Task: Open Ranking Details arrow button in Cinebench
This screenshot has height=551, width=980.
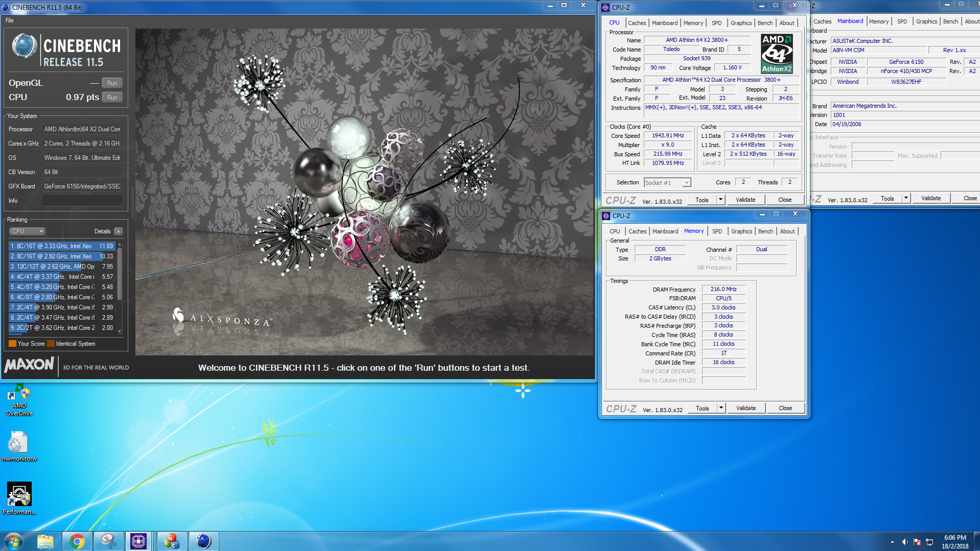Action: (x=119, y=231)
